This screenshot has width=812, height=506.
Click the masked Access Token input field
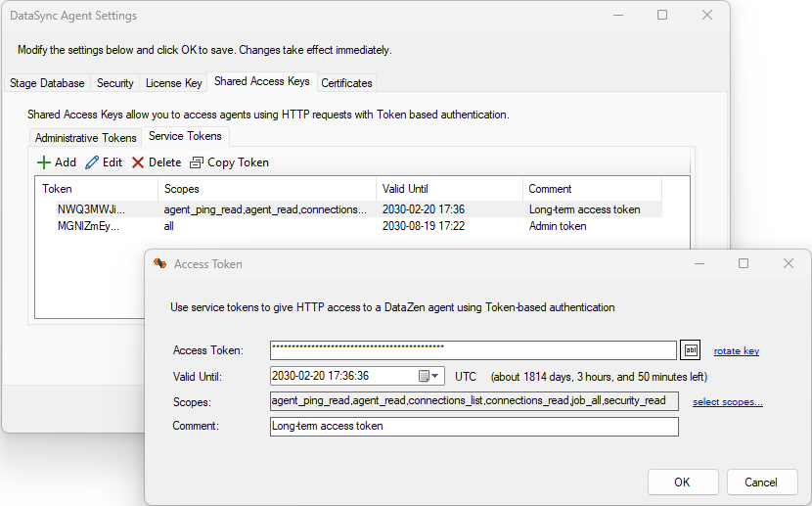pyautogui.click(x=474, y=350)
